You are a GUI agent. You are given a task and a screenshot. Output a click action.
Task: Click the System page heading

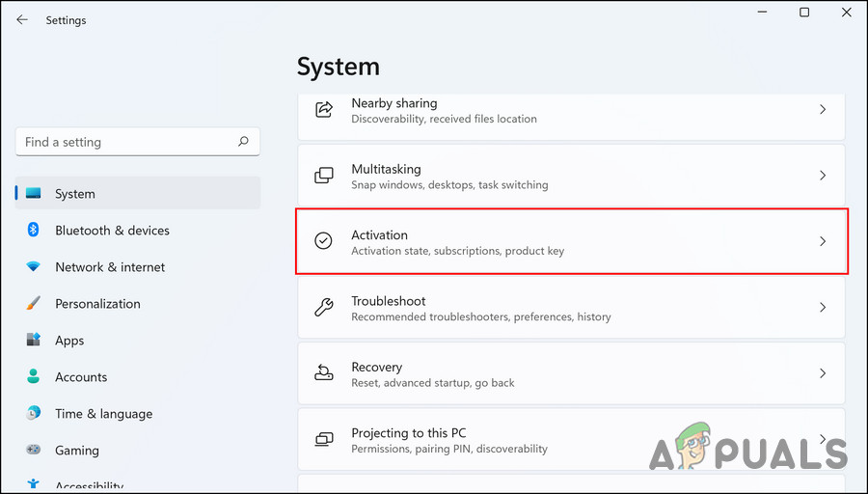[339, 67]
